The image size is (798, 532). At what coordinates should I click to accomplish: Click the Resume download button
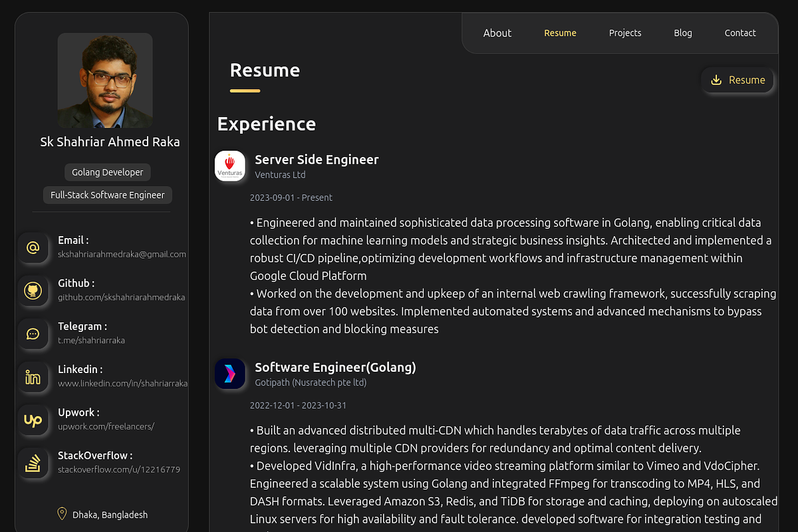click(738, 80)
